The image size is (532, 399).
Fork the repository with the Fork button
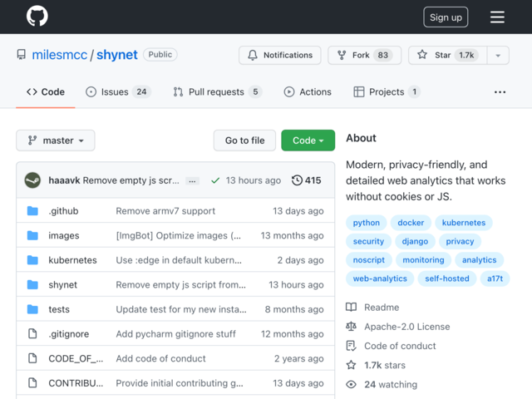click(364, 56)
